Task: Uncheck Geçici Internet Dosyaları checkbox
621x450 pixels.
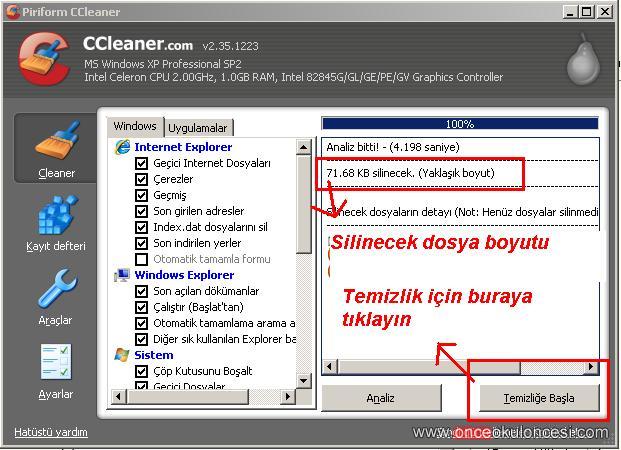Action: [x=141, y=163]
